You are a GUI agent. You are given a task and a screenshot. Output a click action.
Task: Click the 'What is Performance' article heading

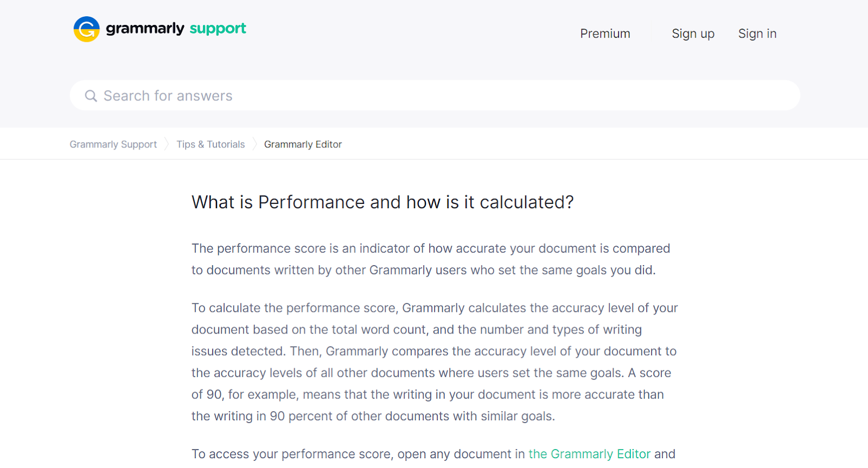coord(382,202)
